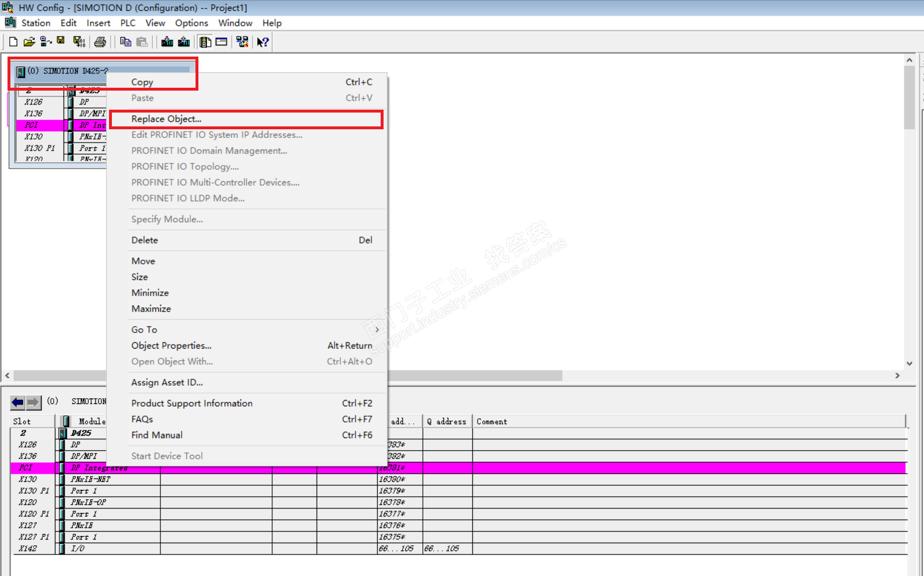Click the Upload from Module toolbar icon

pos(184,42)
